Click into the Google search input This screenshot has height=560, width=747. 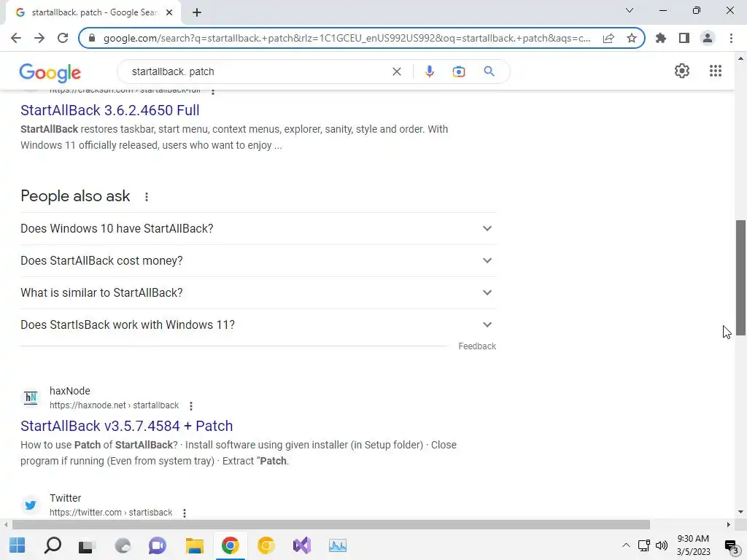pos(258,71)
